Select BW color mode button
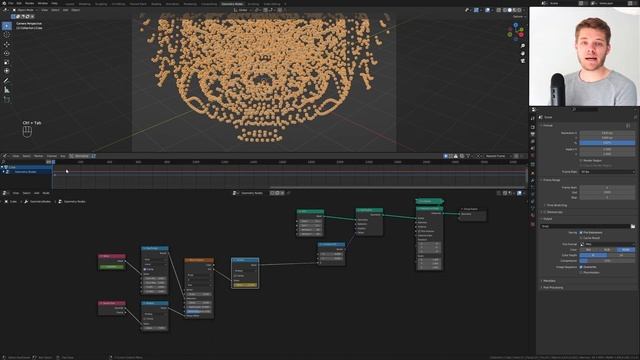This screenshot has height=360, width=640. (x=589, y=249)
